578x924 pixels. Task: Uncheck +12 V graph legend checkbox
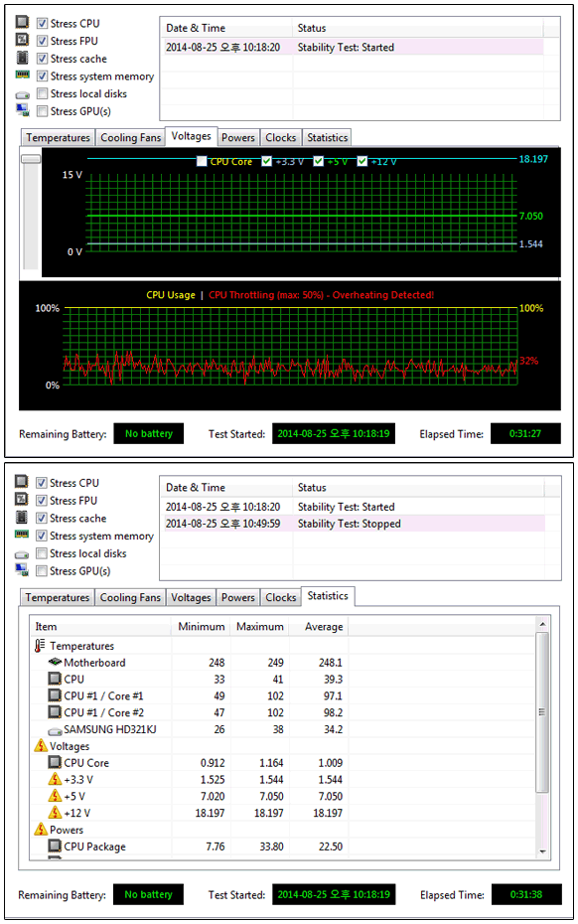point(362,161)
